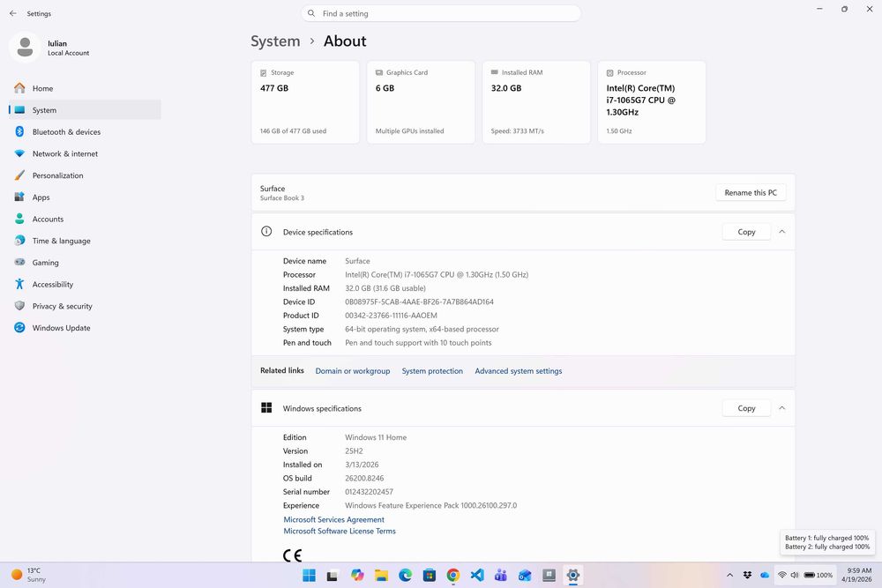Click the Device ID value text

419,301
